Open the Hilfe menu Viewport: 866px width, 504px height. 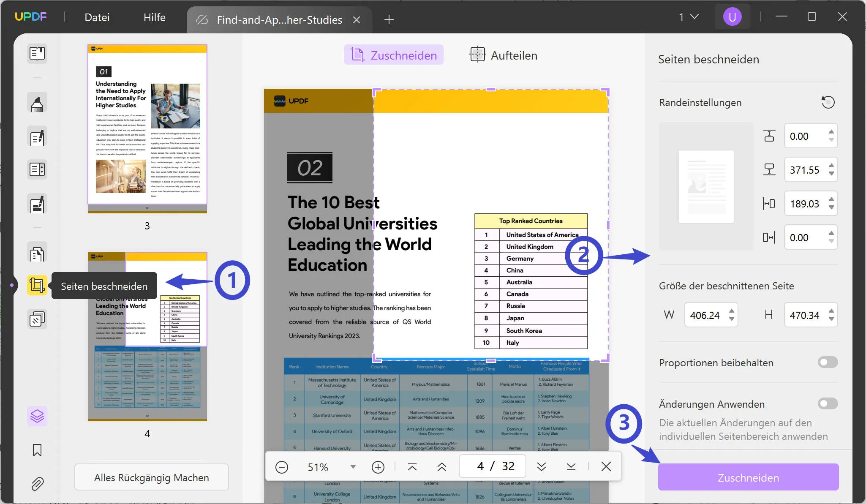pyautogui.click(x=154, y=17)
